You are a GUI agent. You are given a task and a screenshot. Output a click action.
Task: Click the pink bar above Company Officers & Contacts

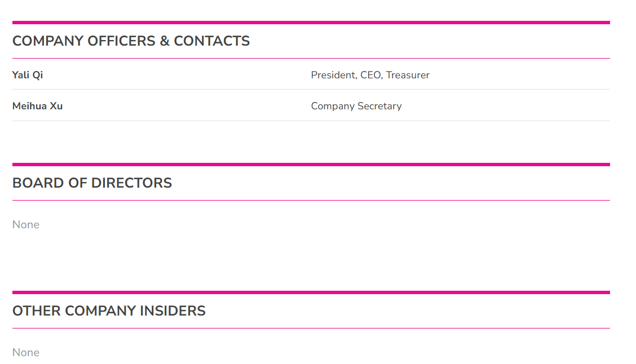click(x=311, y=23)
